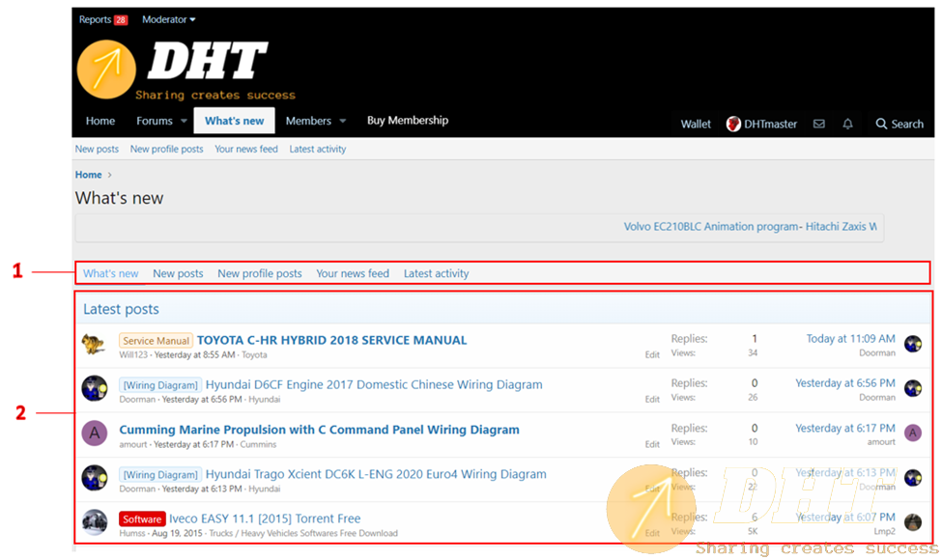942x560 pixels.
Task: Click Humss avatar beside Iveco thread
Action: pos(94,522)
